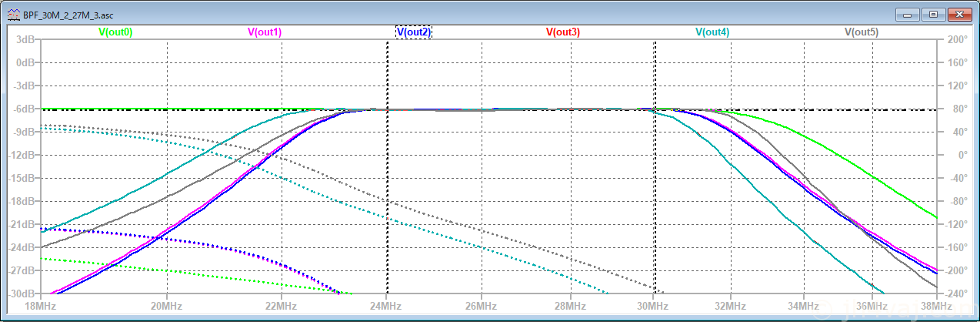The image size is (980, 322).
Task: Click the 18MHz frequency axis label
Action: tap(42, 307)
